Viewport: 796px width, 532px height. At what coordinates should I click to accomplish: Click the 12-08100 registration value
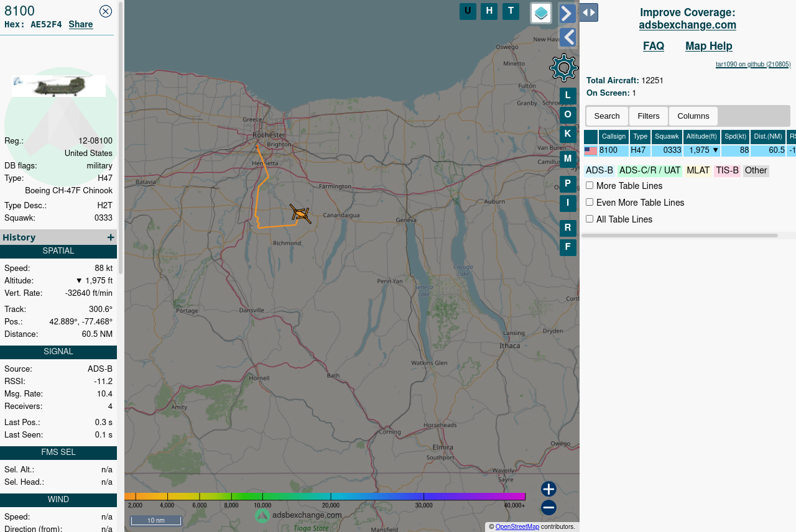95,141
